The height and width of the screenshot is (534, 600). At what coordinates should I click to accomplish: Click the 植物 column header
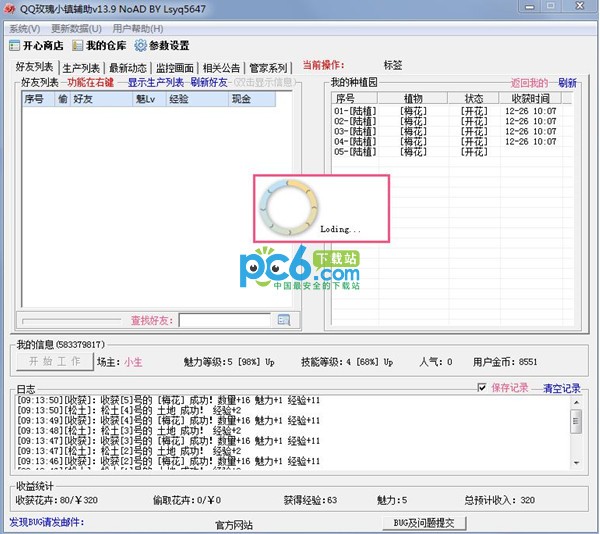coord(412,98)
